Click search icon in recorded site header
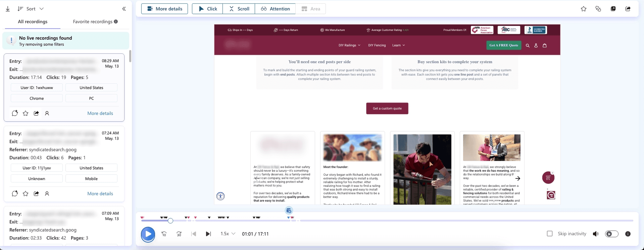This screenshot has height=250, width=644. [x=528, y=45]
